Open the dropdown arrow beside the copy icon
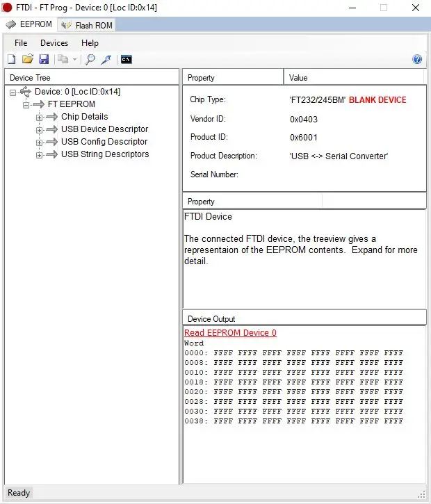Viewport: 431px width, 504px height. click(74, 60)
